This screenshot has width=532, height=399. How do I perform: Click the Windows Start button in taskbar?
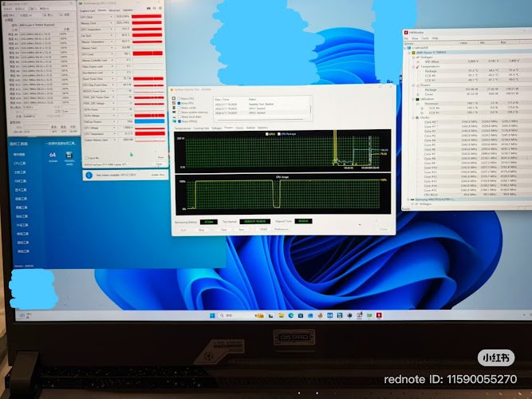coord(212,315)
